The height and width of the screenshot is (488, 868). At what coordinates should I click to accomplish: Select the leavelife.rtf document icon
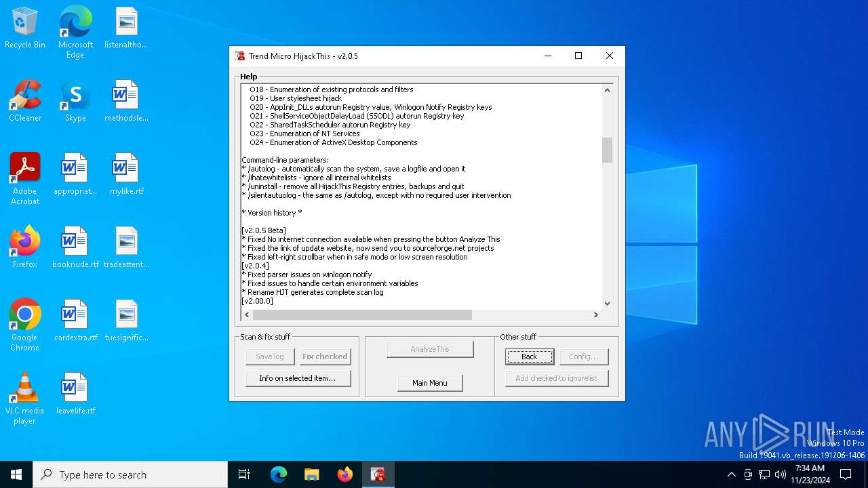[75, 394]
